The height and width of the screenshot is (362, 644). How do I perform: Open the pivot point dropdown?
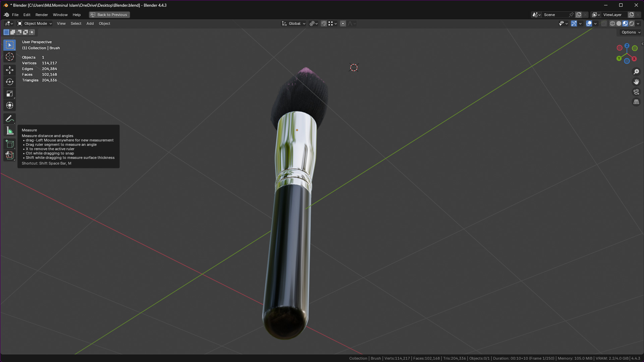pos(314,23)
